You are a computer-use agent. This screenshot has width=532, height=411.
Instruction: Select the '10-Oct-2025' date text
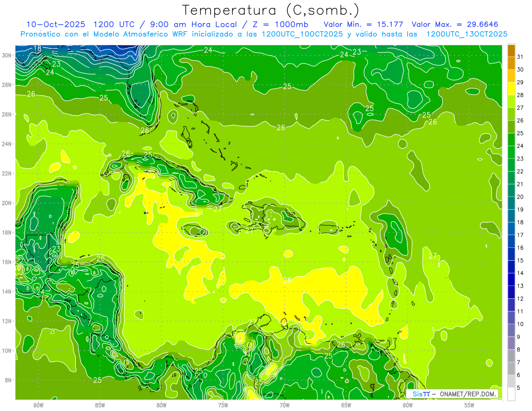click(56, 24)
